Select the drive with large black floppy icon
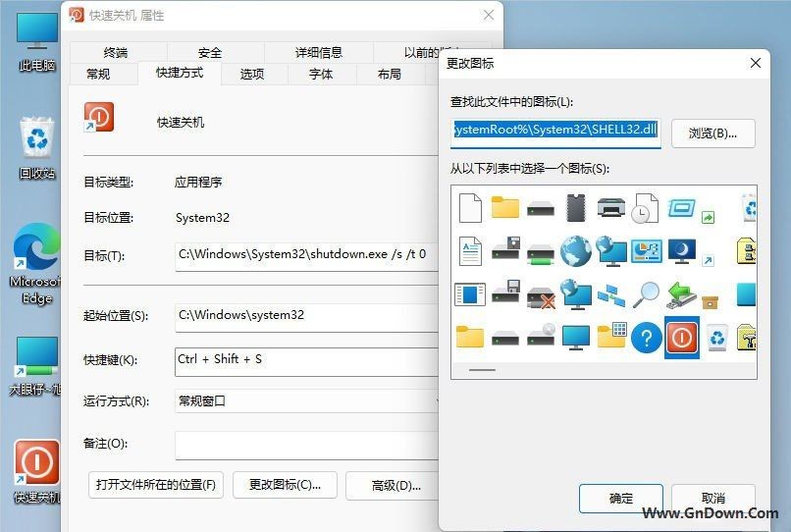The height and width of the screenshot is (532, 791). tap(506, 247)
